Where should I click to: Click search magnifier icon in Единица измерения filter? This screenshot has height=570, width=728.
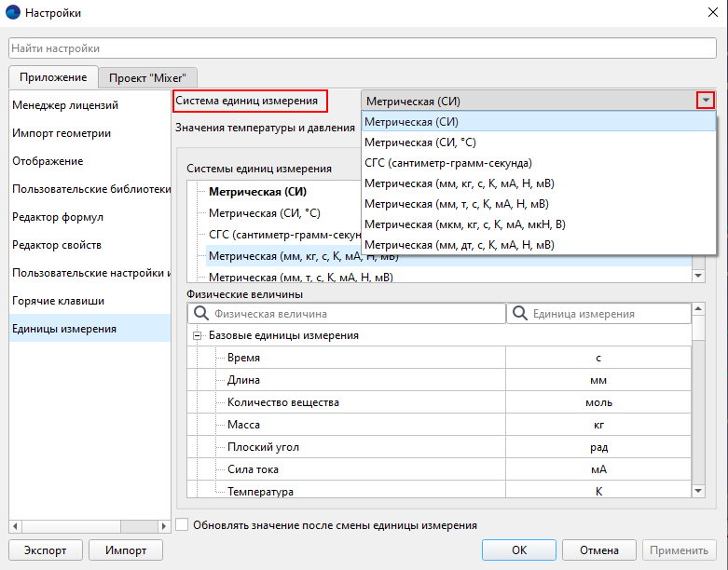tap(519, 315)
